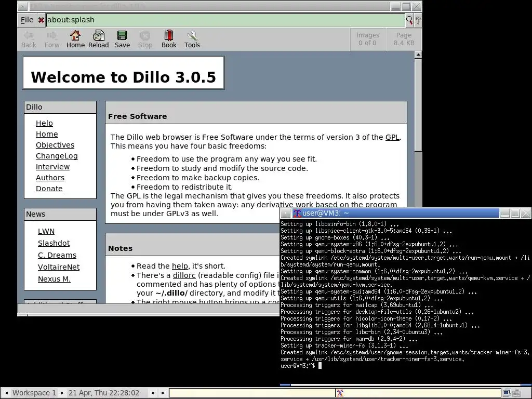Screen dimensions: 532x399
Task: Open the Objectives link
Action: point(55,145)
